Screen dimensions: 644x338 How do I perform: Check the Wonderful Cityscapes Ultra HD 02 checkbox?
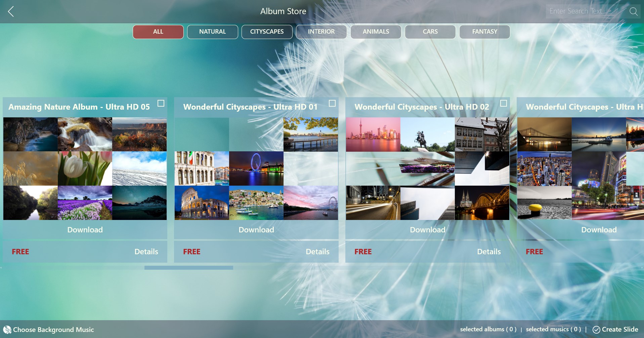coord(504,103)
